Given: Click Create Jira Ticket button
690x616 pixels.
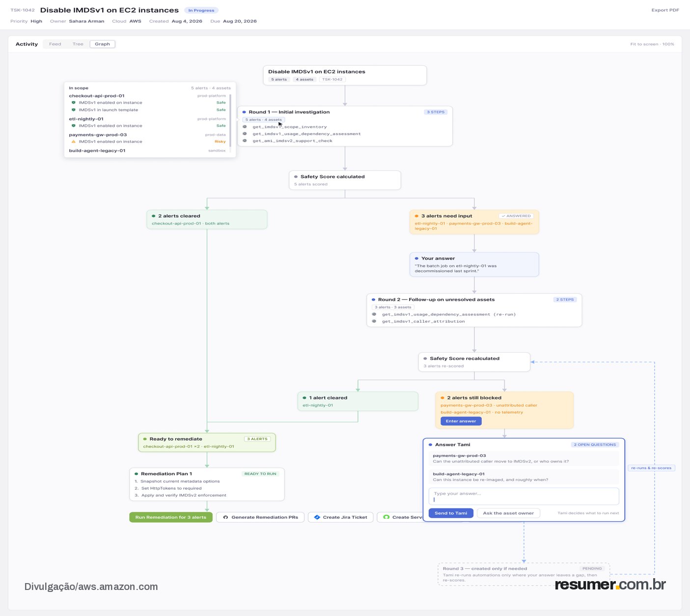Looking at the screenshot, I should coord(341,517).
